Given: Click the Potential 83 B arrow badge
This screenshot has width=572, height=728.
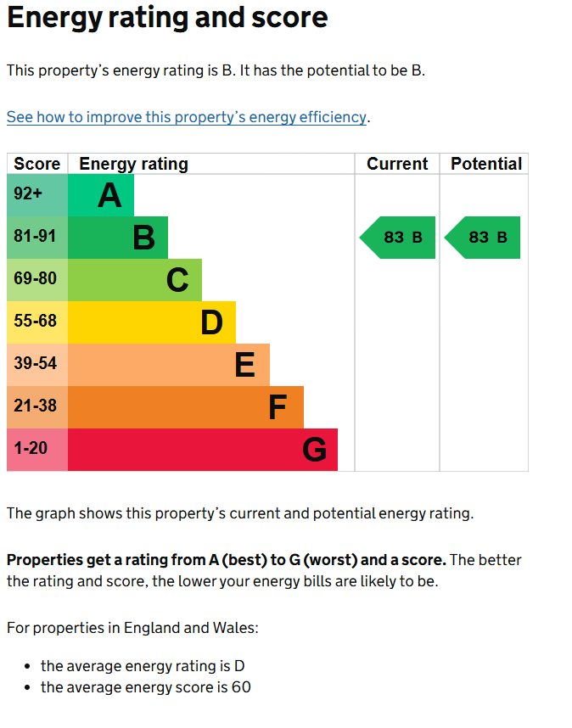Looking at the screenshot, I should pyautogui.click(x=482, y=238).
